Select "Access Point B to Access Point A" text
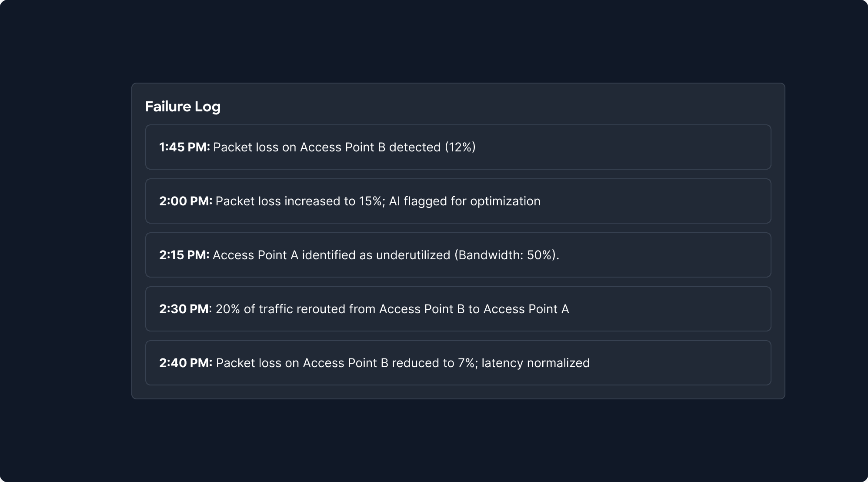 474,309
